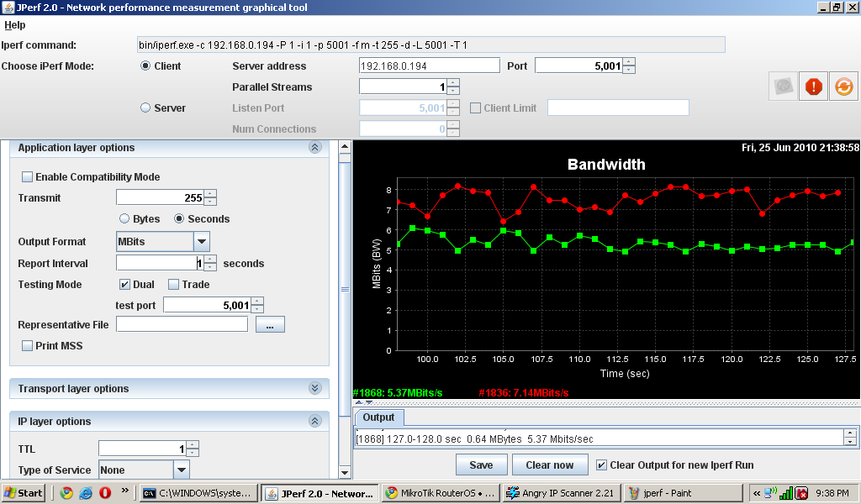Toggle the Client Limit checkbox
861x504 pixels.
click(476, 108)
